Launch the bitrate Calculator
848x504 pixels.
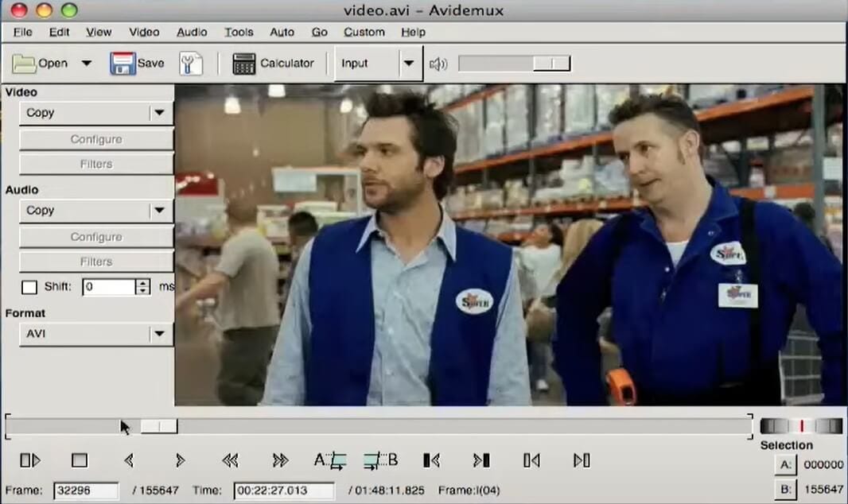273,64
